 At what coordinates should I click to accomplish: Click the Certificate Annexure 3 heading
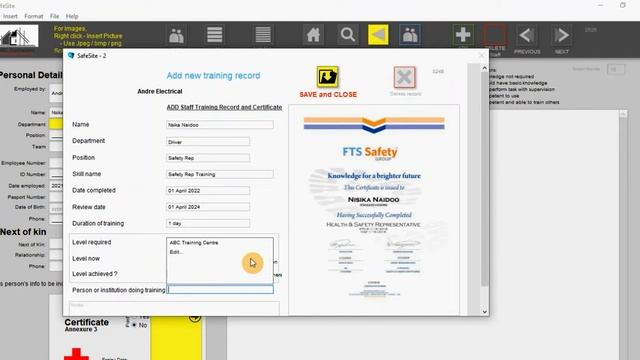point(87,325)
